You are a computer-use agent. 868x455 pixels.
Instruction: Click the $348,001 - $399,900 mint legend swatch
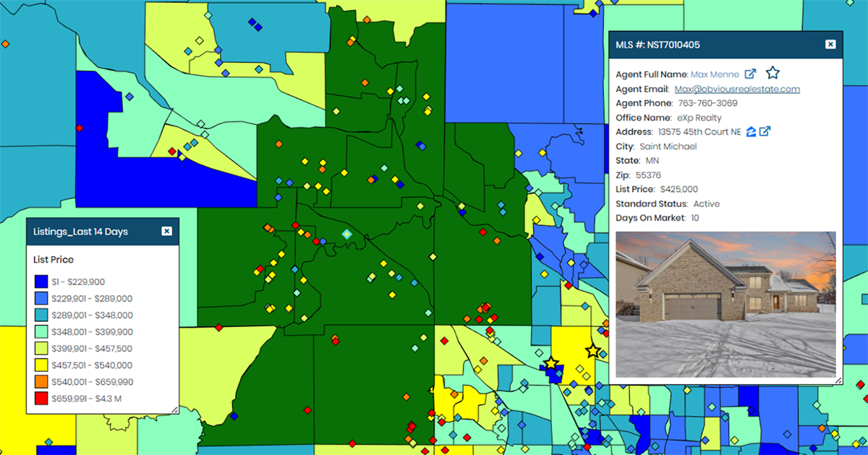tap(41, 331)
